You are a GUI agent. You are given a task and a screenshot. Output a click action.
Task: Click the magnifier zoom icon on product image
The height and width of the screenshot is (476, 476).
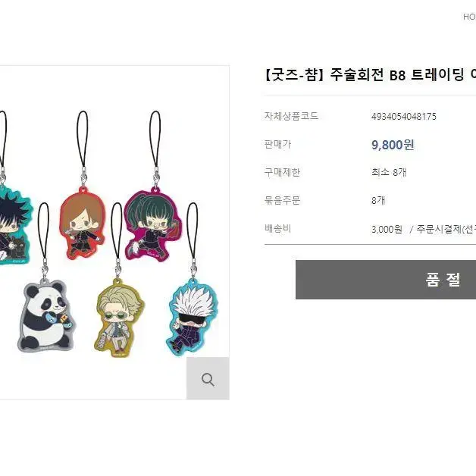point(208,378)
